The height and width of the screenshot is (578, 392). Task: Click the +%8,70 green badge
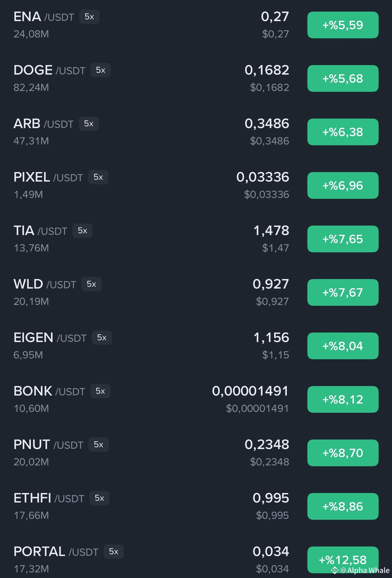(x=343, y=453)
